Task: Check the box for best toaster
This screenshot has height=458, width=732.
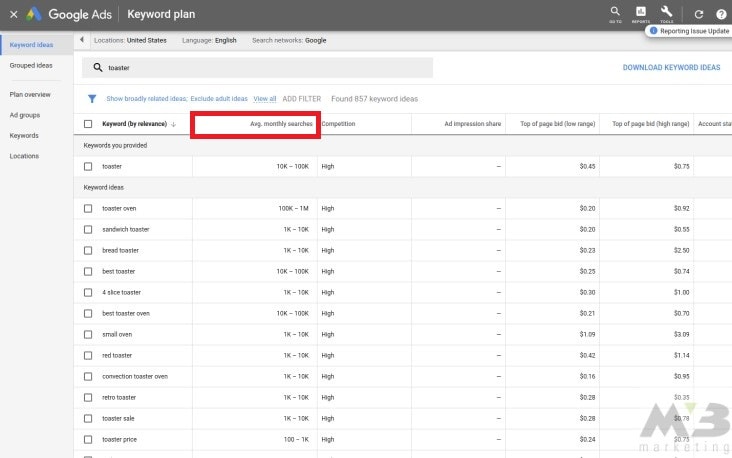Action: [x=88, y=271]
